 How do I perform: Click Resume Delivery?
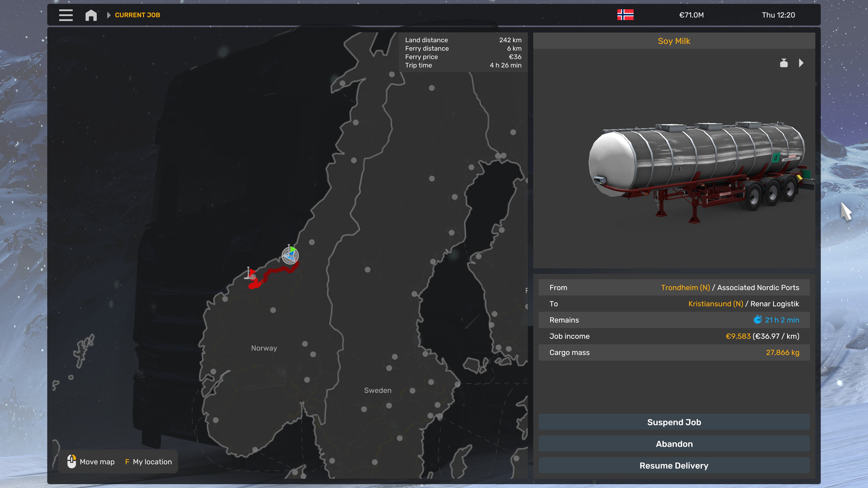point(674,465)
